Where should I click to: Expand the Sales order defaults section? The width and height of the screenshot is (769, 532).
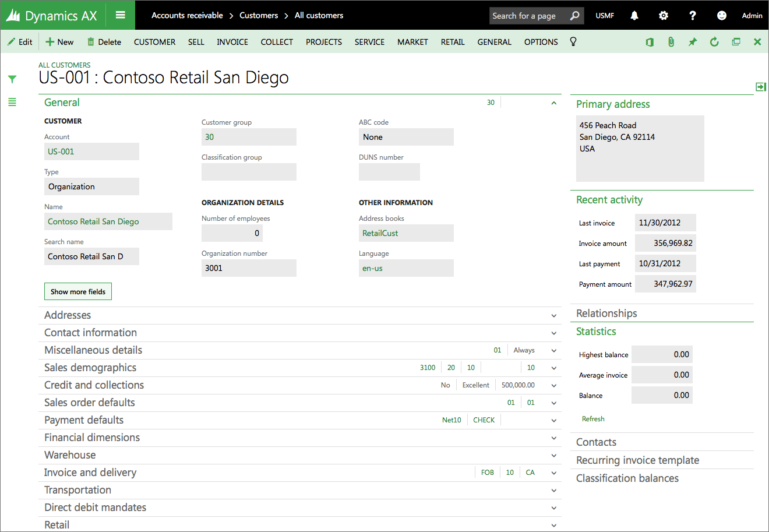click(300, 403)
